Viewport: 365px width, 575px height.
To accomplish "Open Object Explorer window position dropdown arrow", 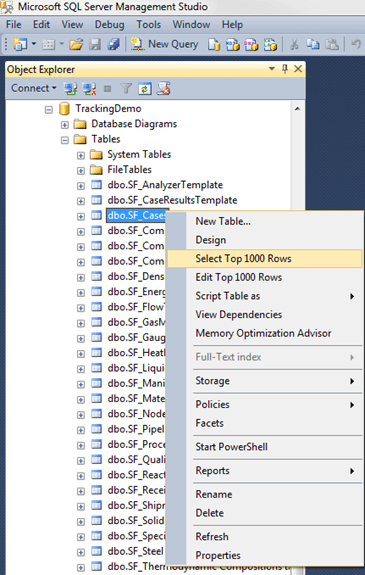I will (272, 69).
